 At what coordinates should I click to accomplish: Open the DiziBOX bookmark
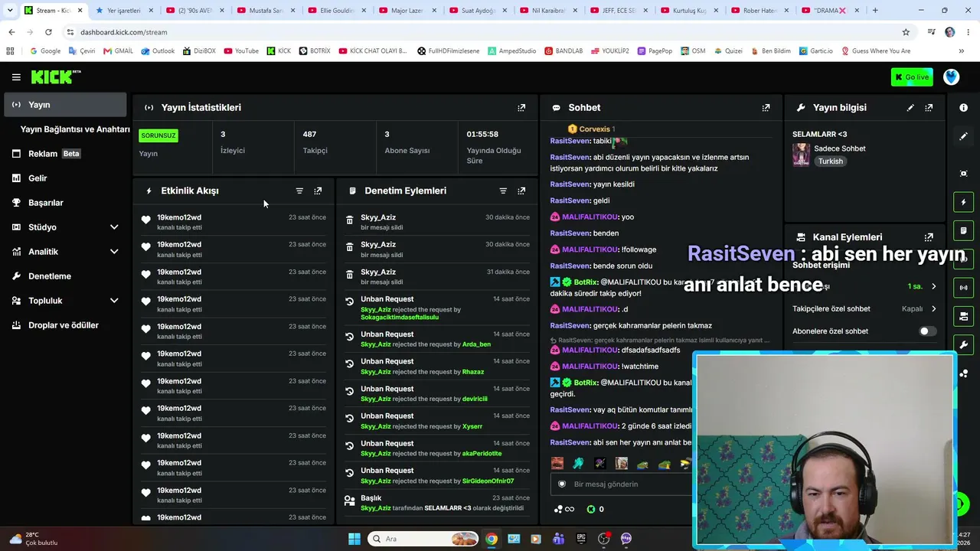(x=199, y=51)
